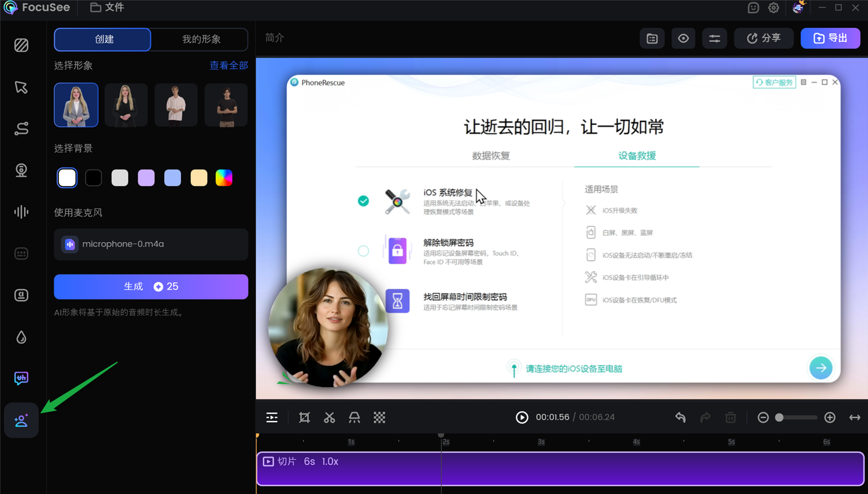This screenshot has height=494, width=868.
Task: Open the spotlight effect tool in the toolbar
Action: pos(354,417)
